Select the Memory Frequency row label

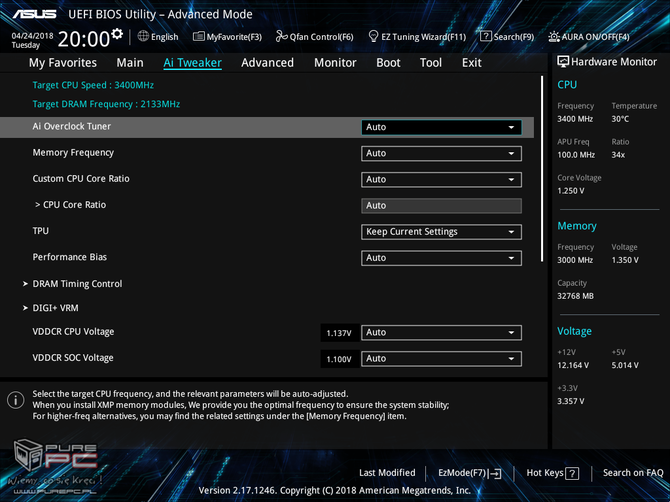tap(73, 153)
